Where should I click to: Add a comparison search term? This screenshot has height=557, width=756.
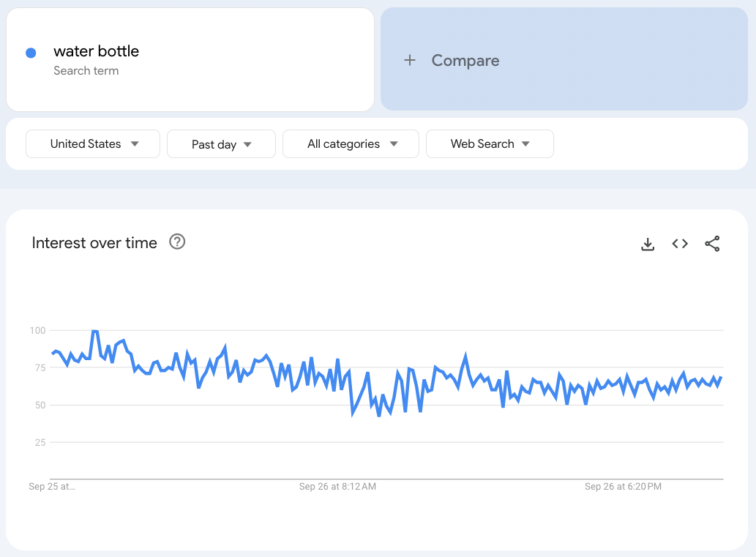pyautogui.click(x=465, y=60)
